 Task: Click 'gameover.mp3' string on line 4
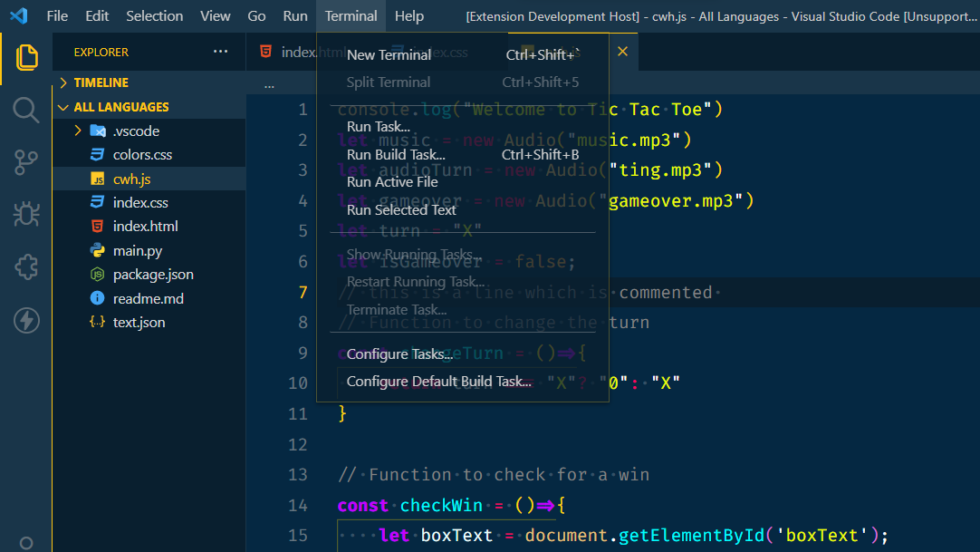(677, 200)
